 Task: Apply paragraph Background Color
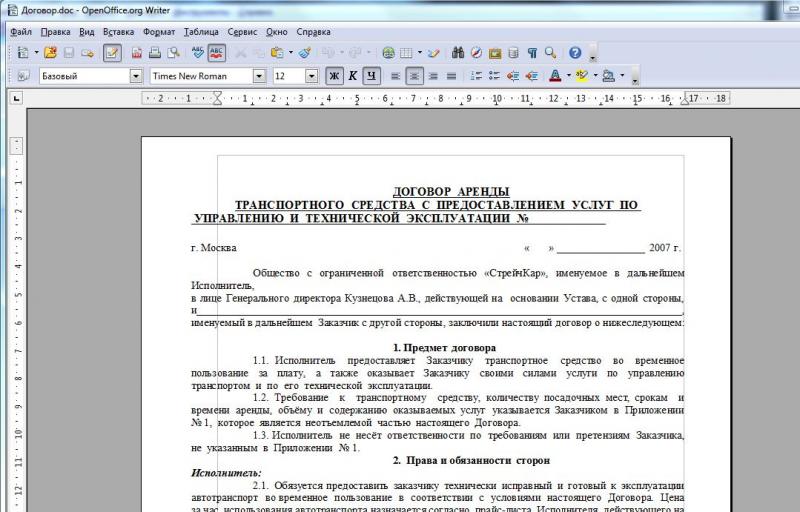point(608,76)
